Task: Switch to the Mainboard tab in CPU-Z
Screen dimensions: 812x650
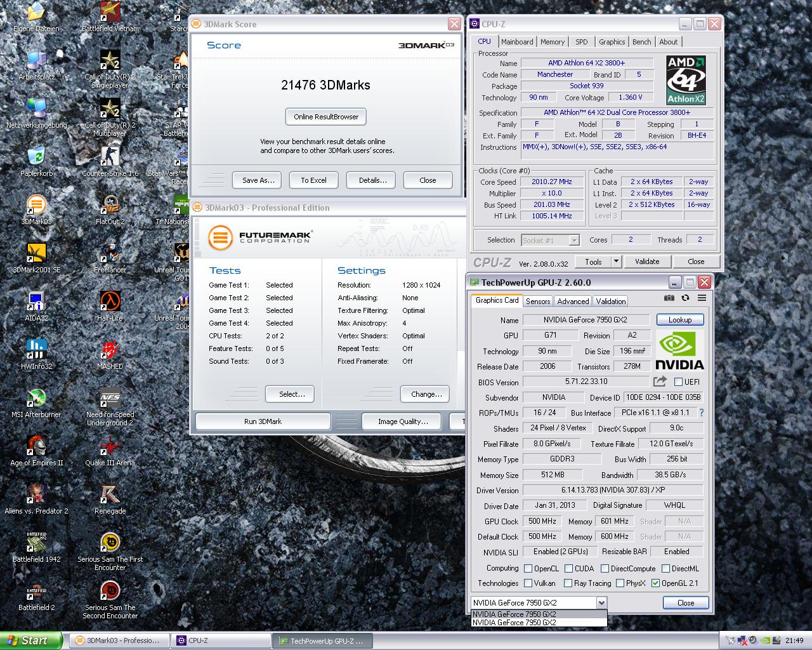Action: coord(517,42)
